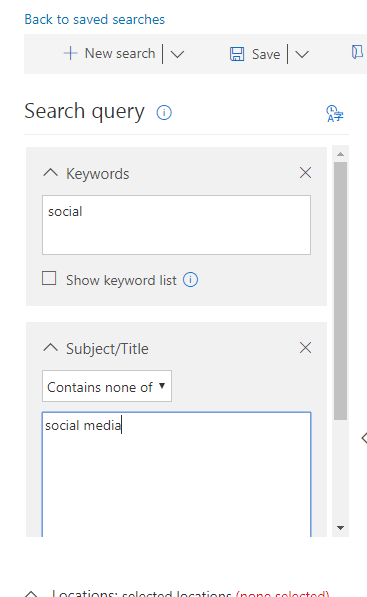Remove the Keywords condition
This screenshot has width=367, height=597.
(305, 173)
